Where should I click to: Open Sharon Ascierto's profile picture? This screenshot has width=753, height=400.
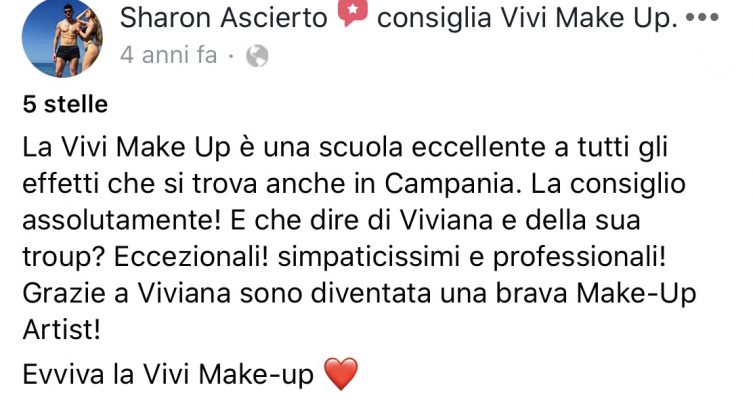tap(62, 37)
